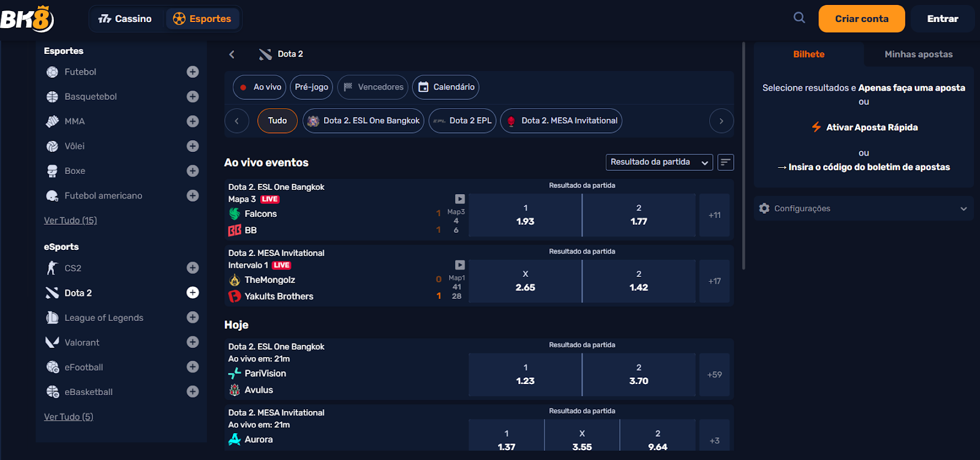Open +59 more markets for PariVision match
The height and width of the screenshot is (460, 980).
(714, 375)
